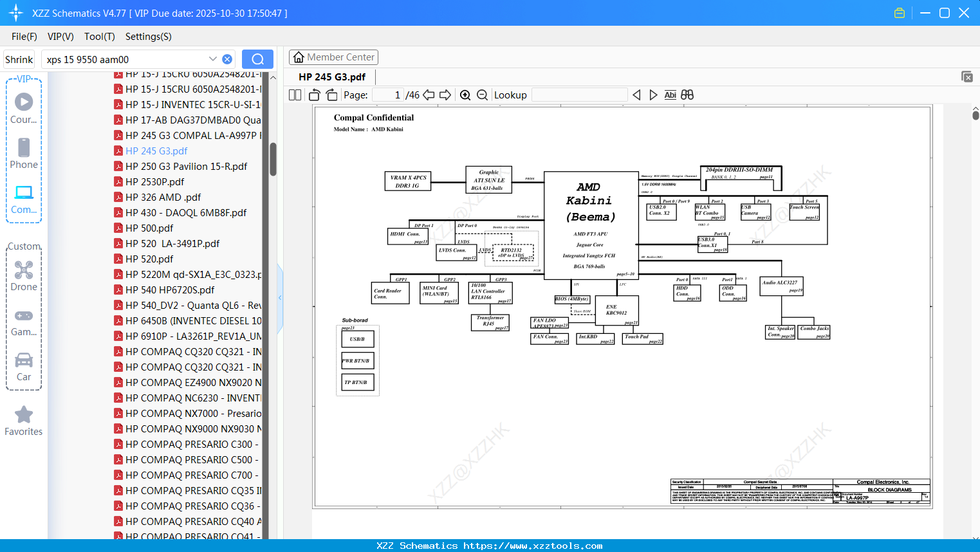This screenshot has width=980, height=552.
Task: Open the Drone sidebar category
Action: 24,276
